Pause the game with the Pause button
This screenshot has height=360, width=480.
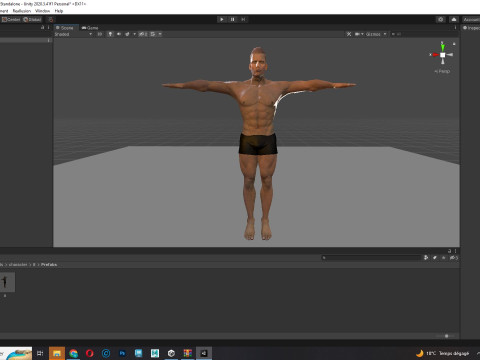point(233,19)
